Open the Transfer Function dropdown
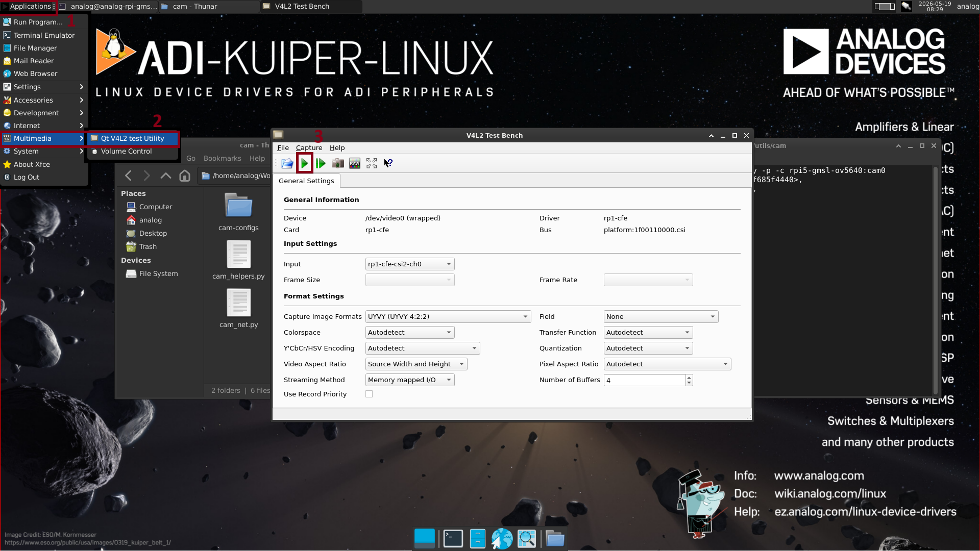The width and height of the screenshot is (980, 551). point(648,332)
